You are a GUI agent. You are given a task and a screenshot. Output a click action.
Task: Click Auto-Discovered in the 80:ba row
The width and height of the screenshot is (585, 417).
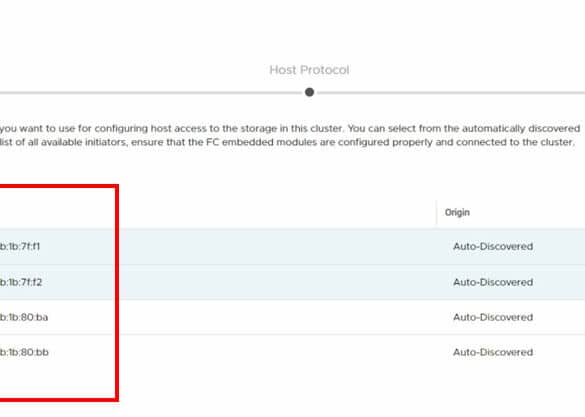click(493, 317)
